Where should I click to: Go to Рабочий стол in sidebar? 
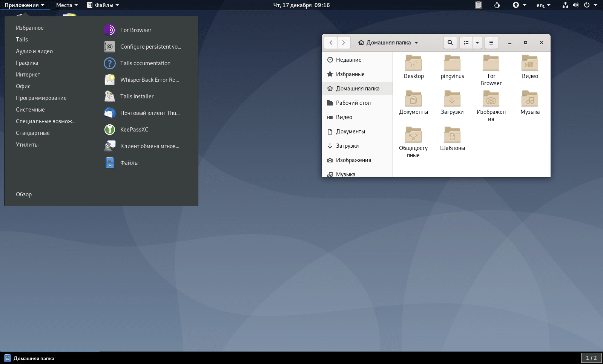[x=358, y=103]
